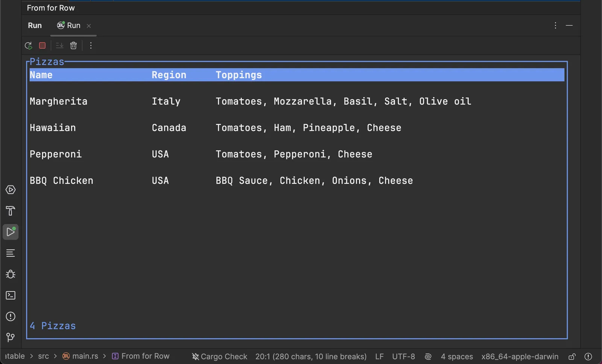602x364 pixels.
Task: Click the Run tool window title
Action: pos(35,25)
